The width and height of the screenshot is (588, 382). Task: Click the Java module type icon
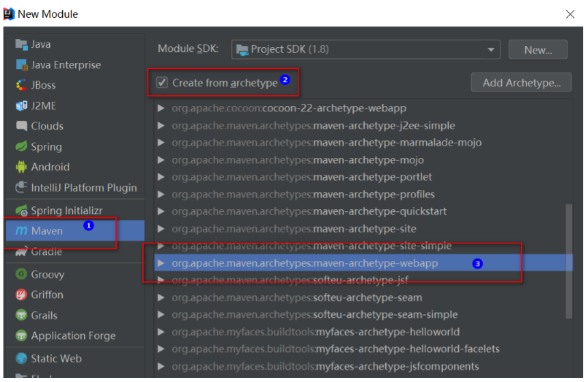(x=21, y=44)
